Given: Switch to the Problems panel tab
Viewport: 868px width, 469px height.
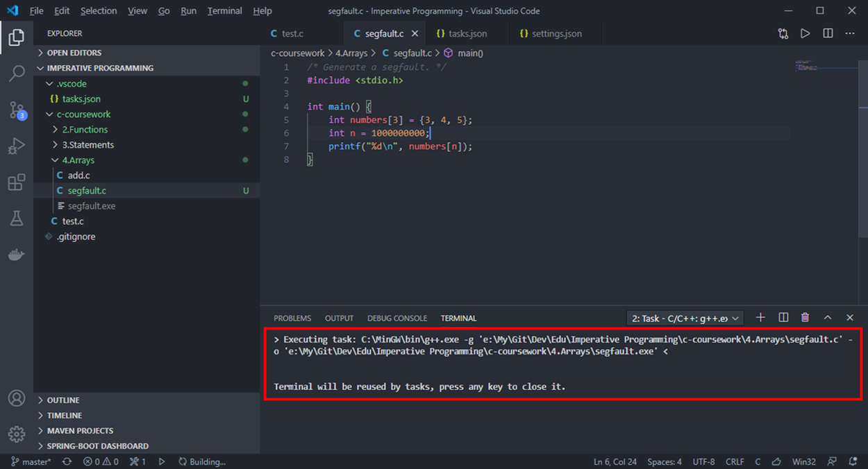Looking at the screenshot, I should coord(292,318).
